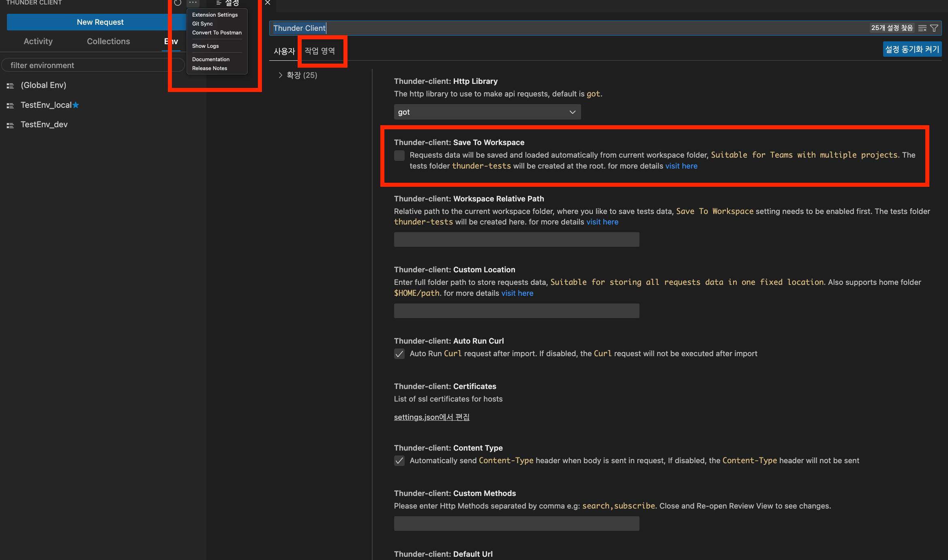948x560 pixels.
Task: Open the Collections tab
Action: point(108,41)
